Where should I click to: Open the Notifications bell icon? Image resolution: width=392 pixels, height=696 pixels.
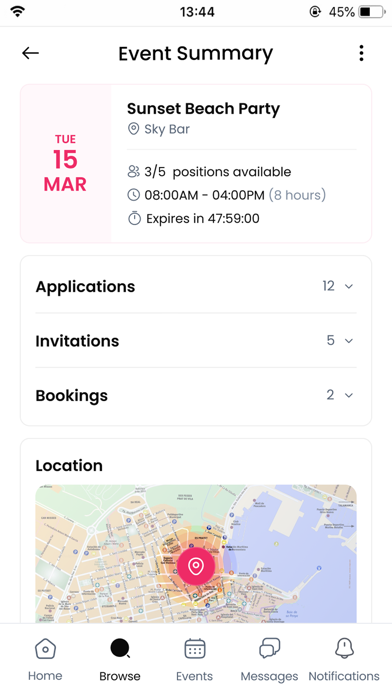pyautogui.click(x=344, y=649)
